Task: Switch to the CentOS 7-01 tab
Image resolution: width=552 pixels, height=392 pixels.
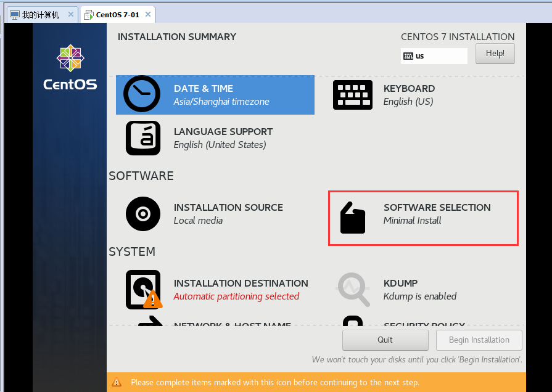Action: (x=118, y=15)
